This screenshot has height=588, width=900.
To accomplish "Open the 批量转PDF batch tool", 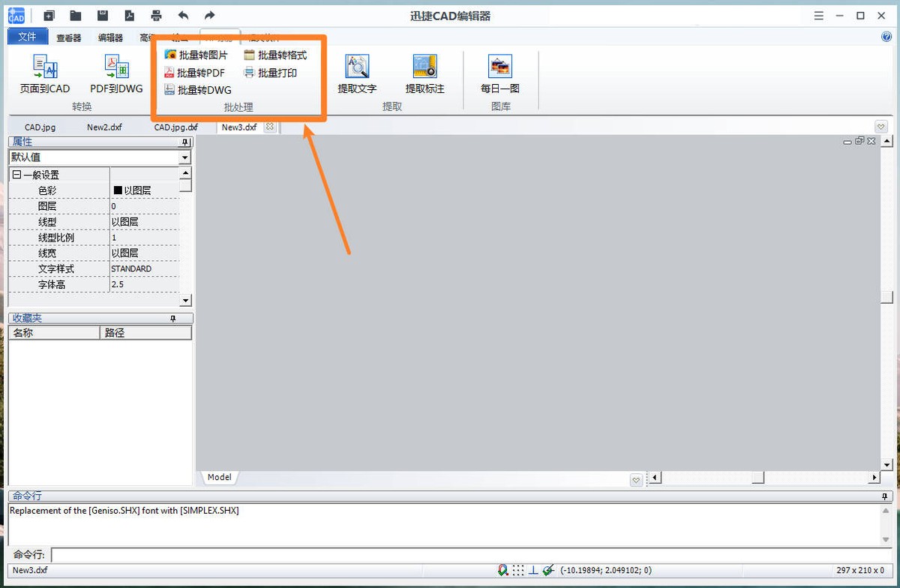I will [x=196, y=73].
